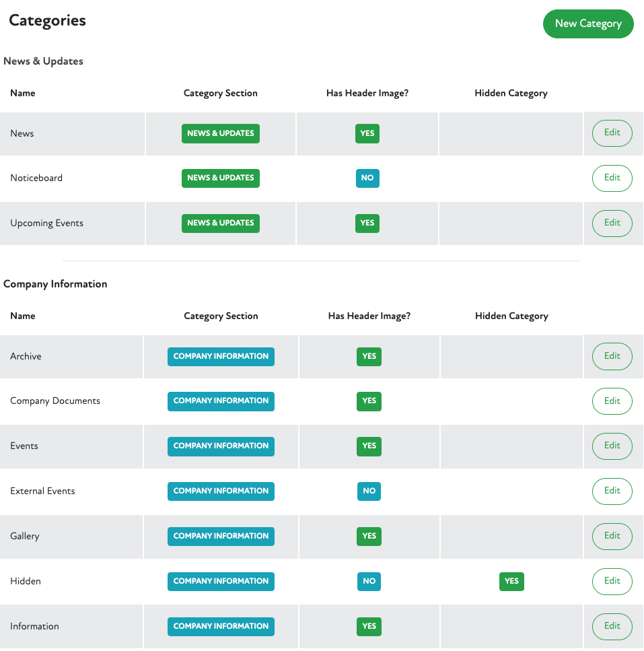The width and height of the screenshot is (644, 651).
Task: Edit the Hidden category row
Action: [x=612, y=582]
